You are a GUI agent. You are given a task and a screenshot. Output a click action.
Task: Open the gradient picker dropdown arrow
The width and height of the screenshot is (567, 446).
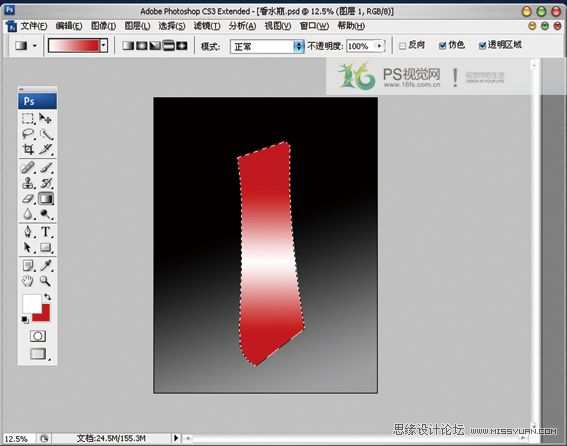(x=104, y=46)
